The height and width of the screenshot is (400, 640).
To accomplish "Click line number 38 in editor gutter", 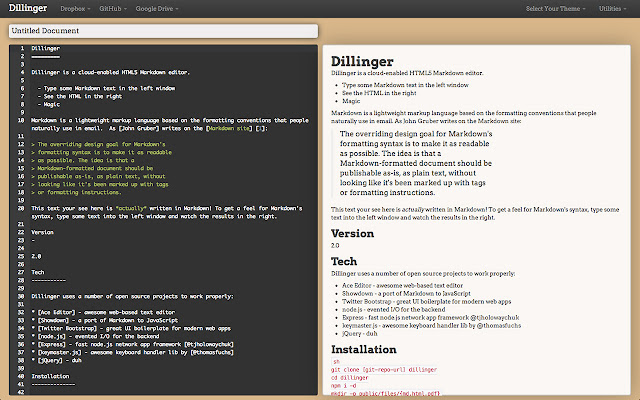I will tap(21, 360).
